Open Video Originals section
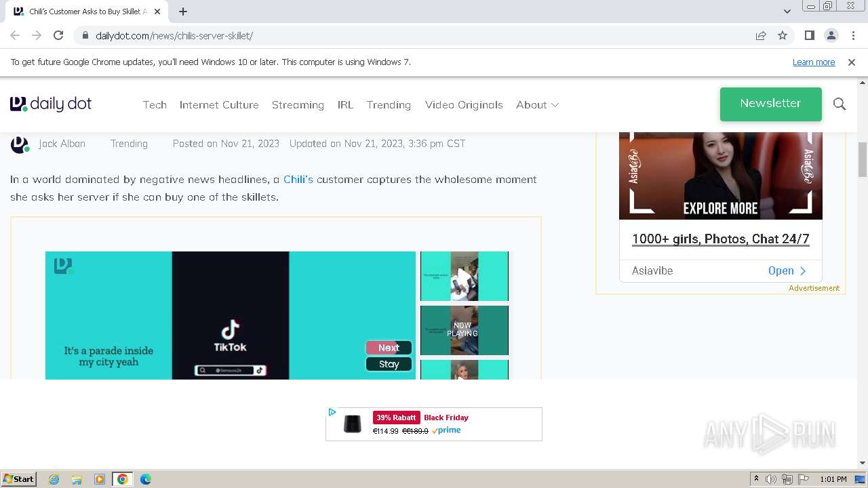Viewport: 868px width, 488px height. 464,104
